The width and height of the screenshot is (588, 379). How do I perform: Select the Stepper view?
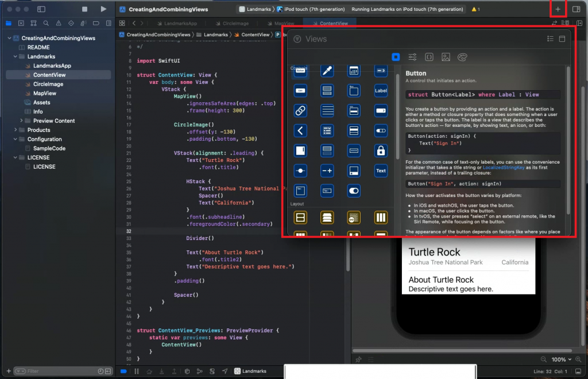(327, 171)
